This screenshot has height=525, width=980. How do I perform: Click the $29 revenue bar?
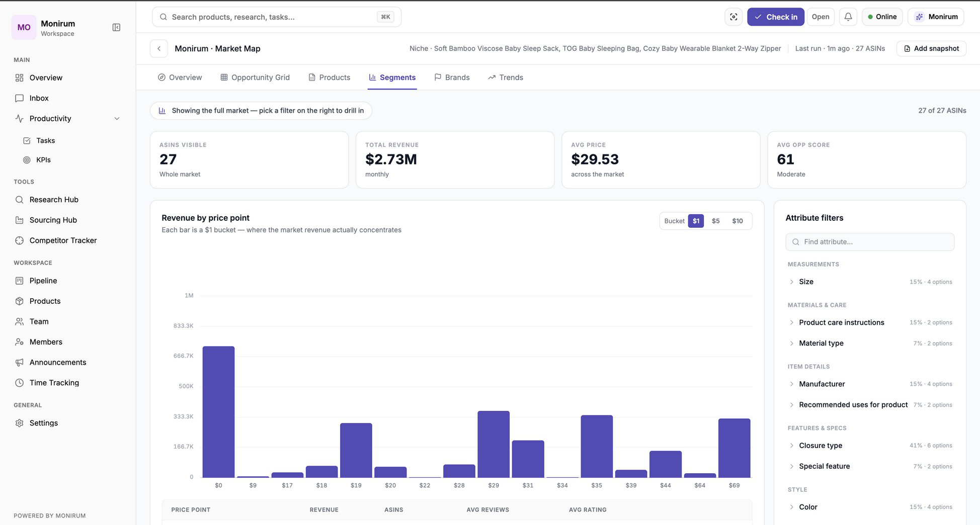pos(494,444)
